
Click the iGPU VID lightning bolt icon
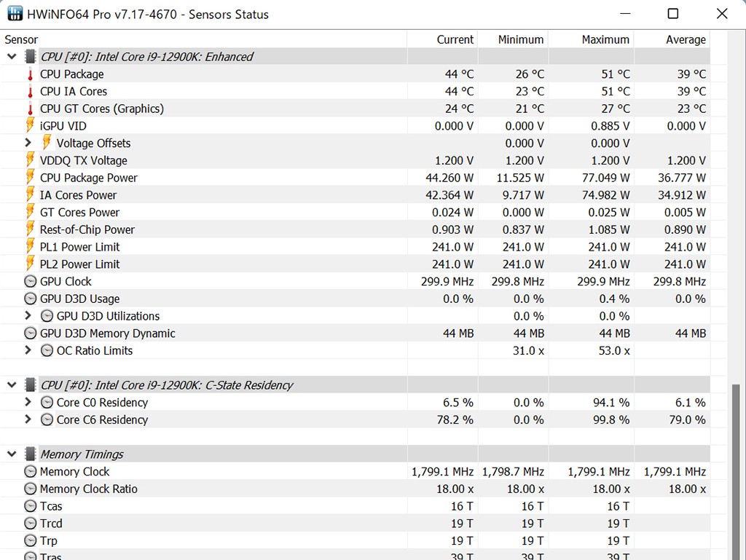pyautogui.click(x=31, y=126)
